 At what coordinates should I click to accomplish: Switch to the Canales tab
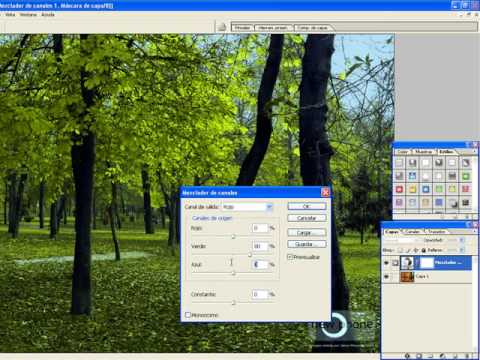(413, 231)
